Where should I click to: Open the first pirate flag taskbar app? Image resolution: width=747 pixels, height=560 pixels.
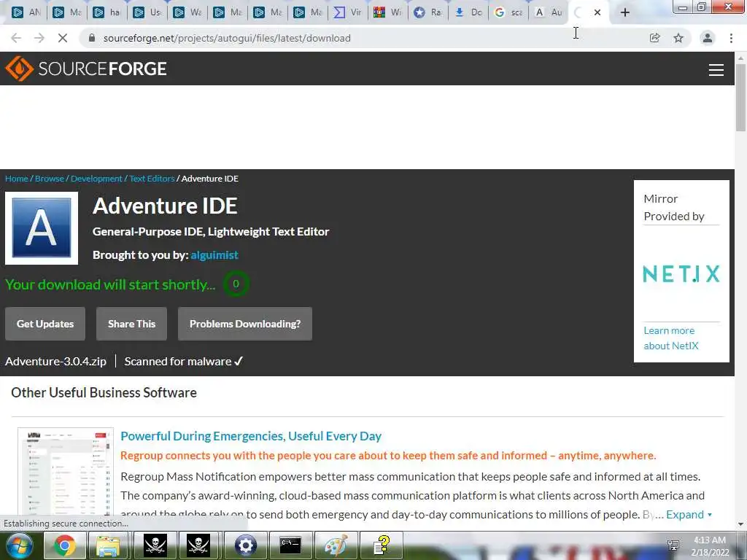pos(155,545)
